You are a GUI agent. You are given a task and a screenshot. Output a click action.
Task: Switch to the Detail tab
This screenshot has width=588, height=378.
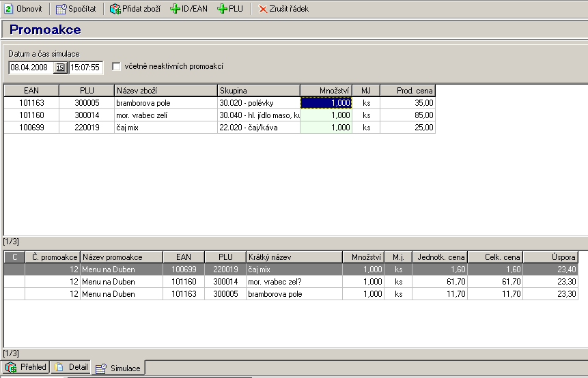71,367
